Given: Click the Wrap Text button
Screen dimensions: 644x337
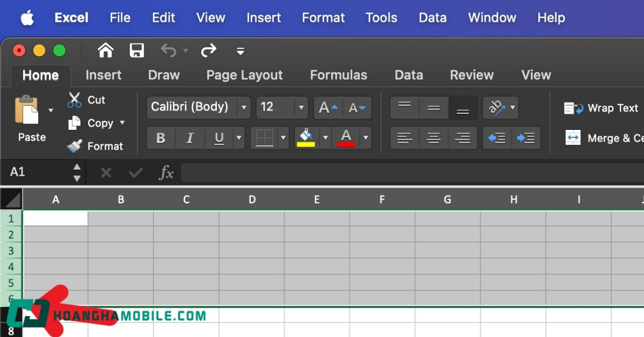Looking at the screenshot, I should pyautogui.click(x=601, y=108).
